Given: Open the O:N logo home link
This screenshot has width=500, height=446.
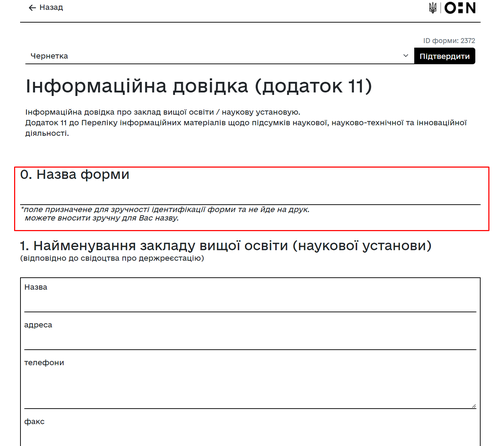Looking at the screenshot, I should point(460,8).
